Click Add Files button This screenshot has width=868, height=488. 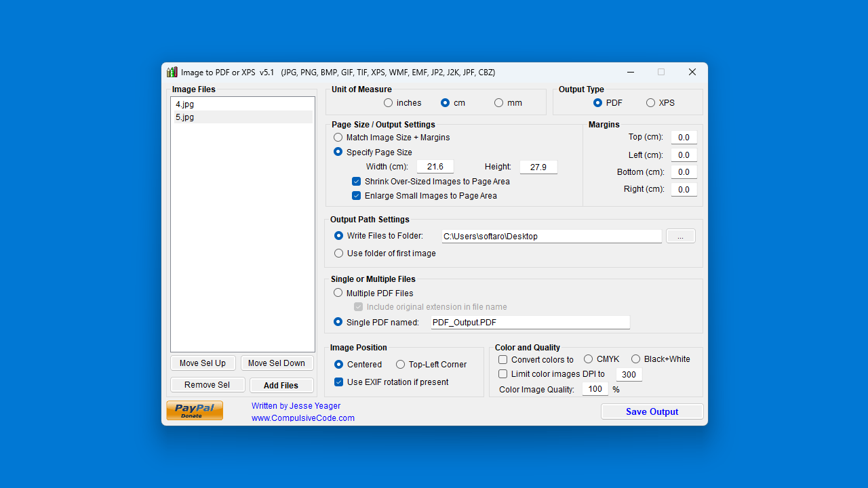click(x=281, y=386)
